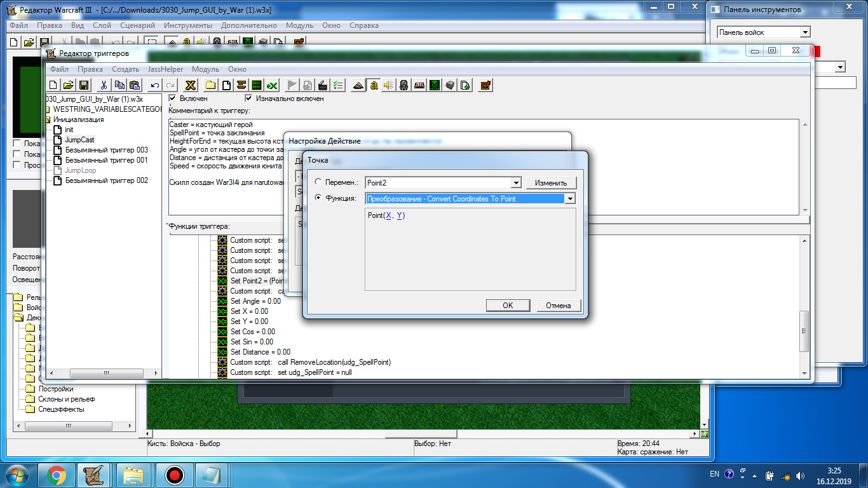Click the Windows Start button
The height and width of the screenshot is (488, 868).
18,475
